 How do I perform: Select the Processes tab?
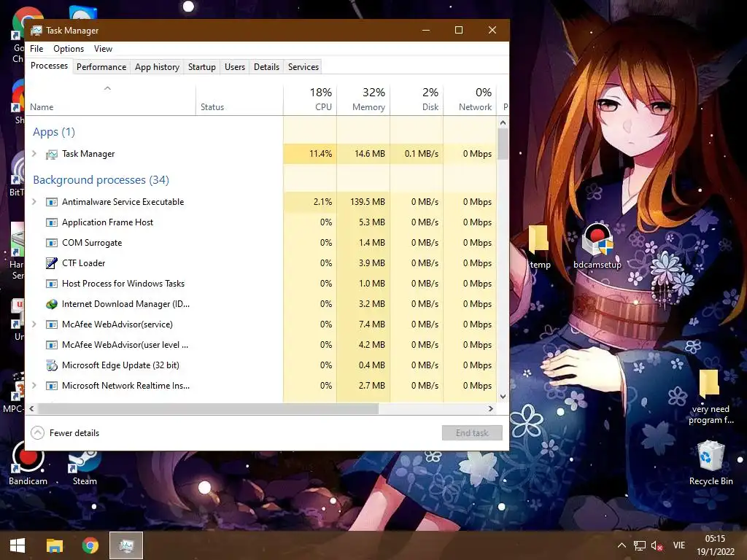[49, 66]
